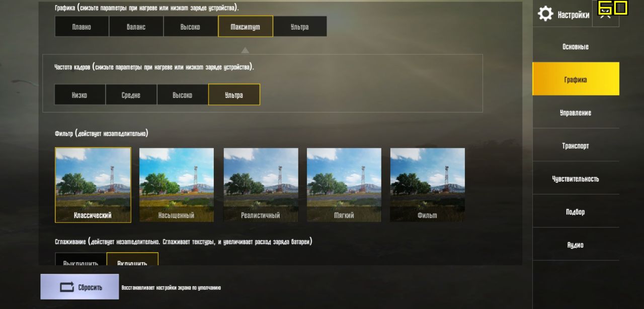Choose the Мягкий filter thumbnail
This screenshot has height=309, width=644.
click(x=344, y=185)
